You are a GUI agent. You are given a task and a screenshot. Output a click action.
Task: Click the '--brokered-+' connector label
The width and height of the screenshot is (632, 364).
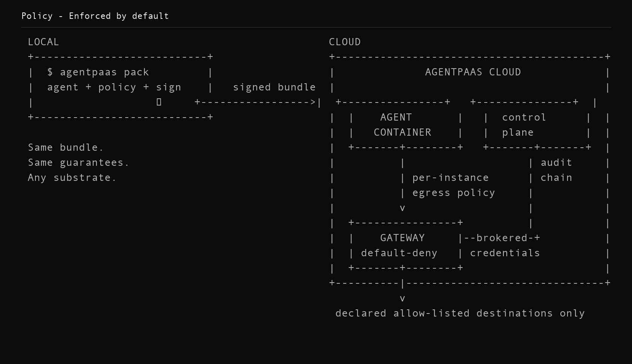click(x=502, y=238)
